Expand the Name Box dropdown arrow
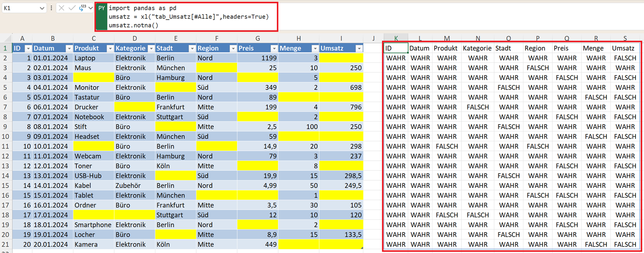The image size is (644, 253). tap(42, 8)
